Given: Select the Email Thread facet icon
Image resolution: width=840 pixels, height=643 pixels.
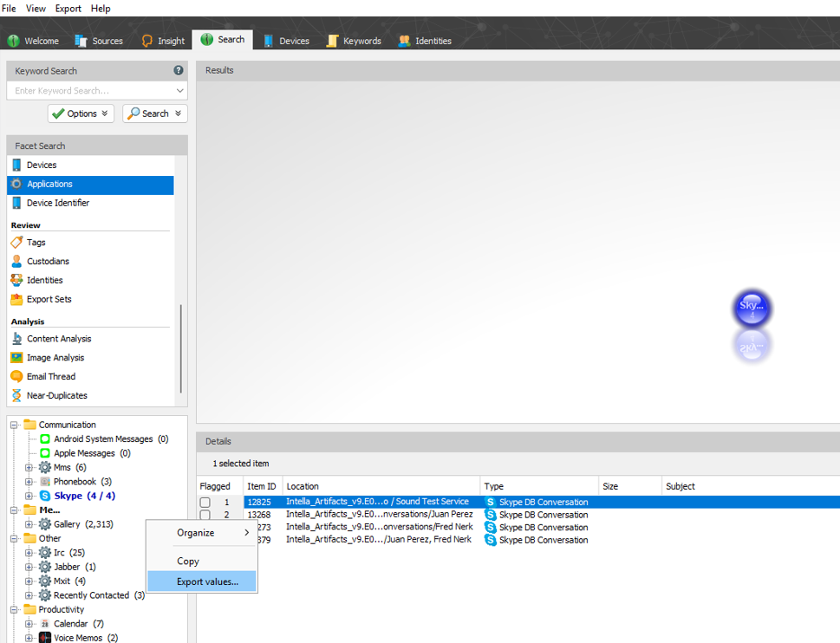Looking at the screenshot, I should click(16, 377).
